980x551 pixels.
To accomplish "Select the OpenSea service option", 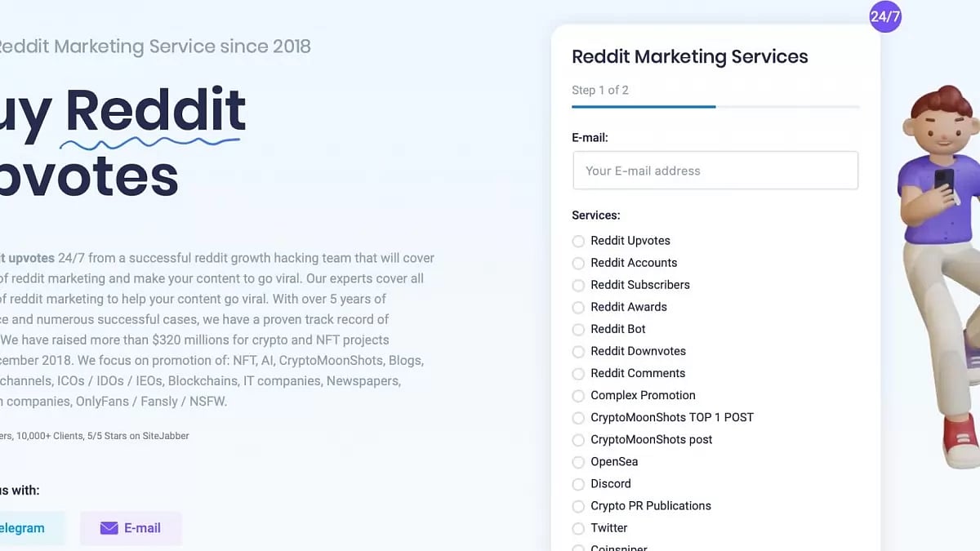I will [x=578, y=461].
